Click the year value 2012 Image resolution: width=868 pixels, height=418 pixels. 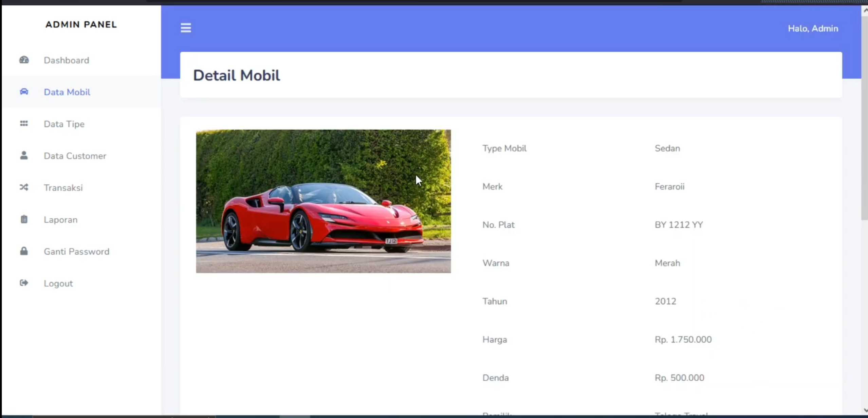(665, 301)
